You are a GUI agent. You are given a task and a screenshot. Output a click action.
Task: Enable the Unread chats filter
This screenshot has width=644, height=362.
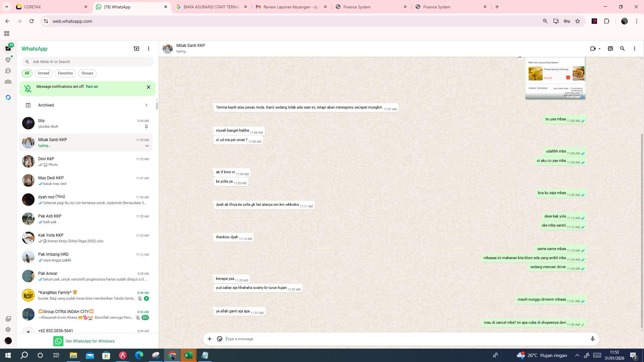point(43,73)
